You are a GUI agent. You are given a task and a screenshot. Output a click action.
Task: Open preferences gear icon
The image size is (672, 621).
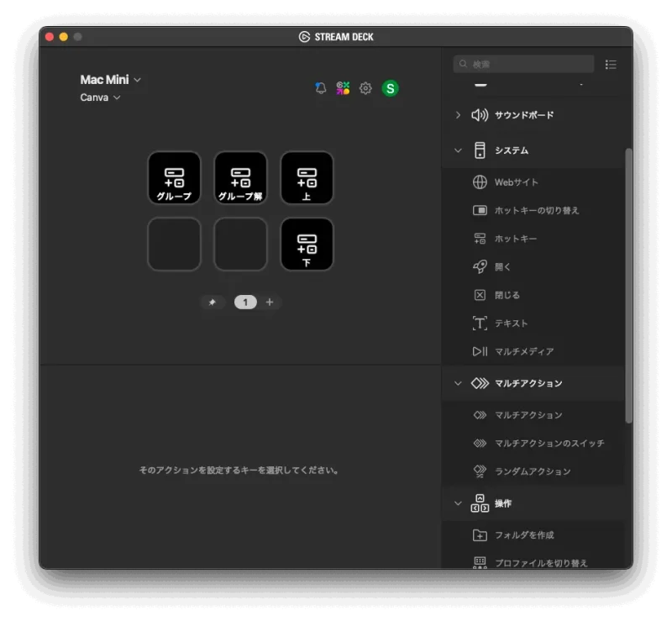[x=365, y=88]
